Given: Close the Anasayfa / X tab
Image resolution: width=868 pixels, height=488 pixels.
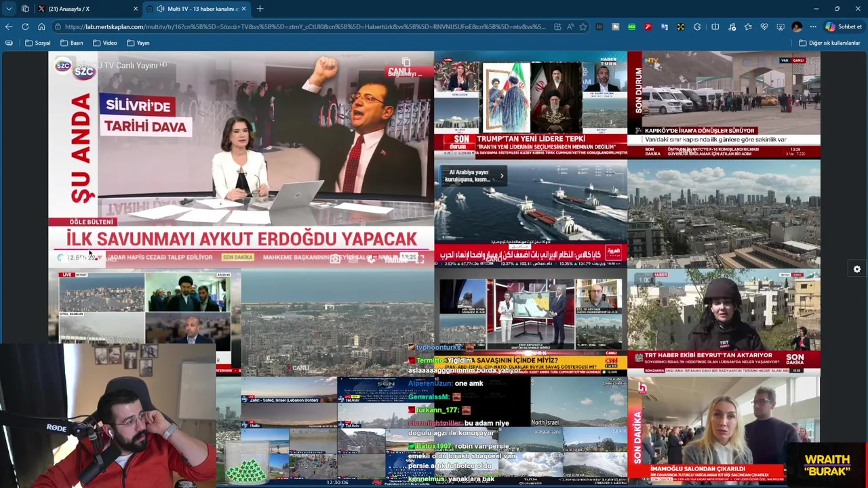Looking at the screenshot, I should 135,9.
